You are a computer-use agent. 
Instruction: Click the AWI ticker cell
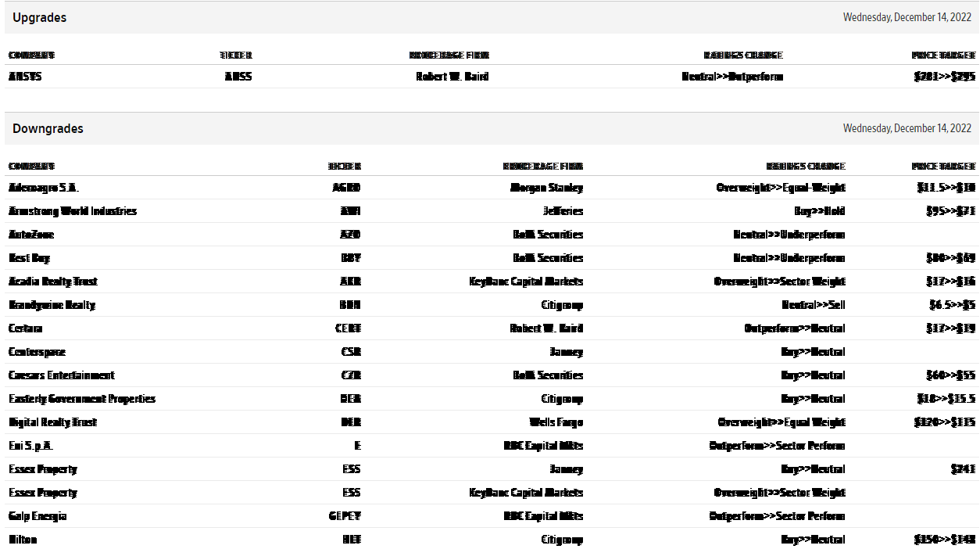[x=350, y=211]
